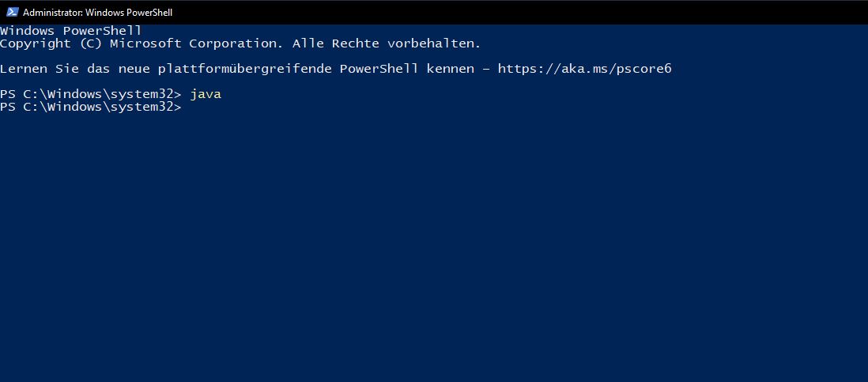Click the https://aka.ms/pscore6 URL text

pos(584,69)
